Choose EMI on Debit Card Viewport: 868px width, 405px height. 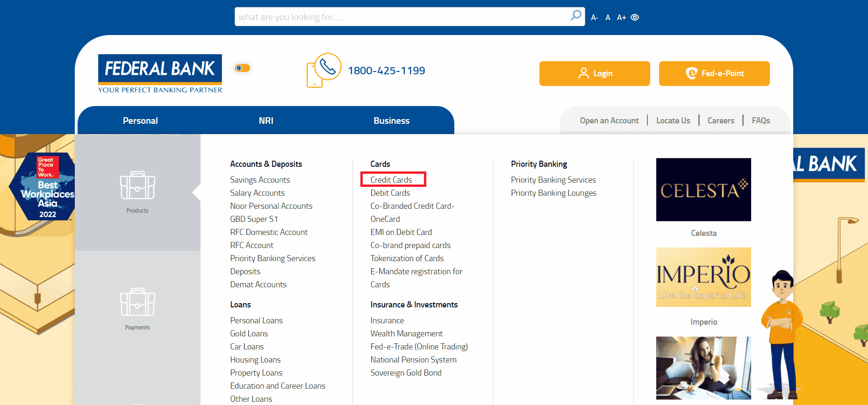coord(401,232)
